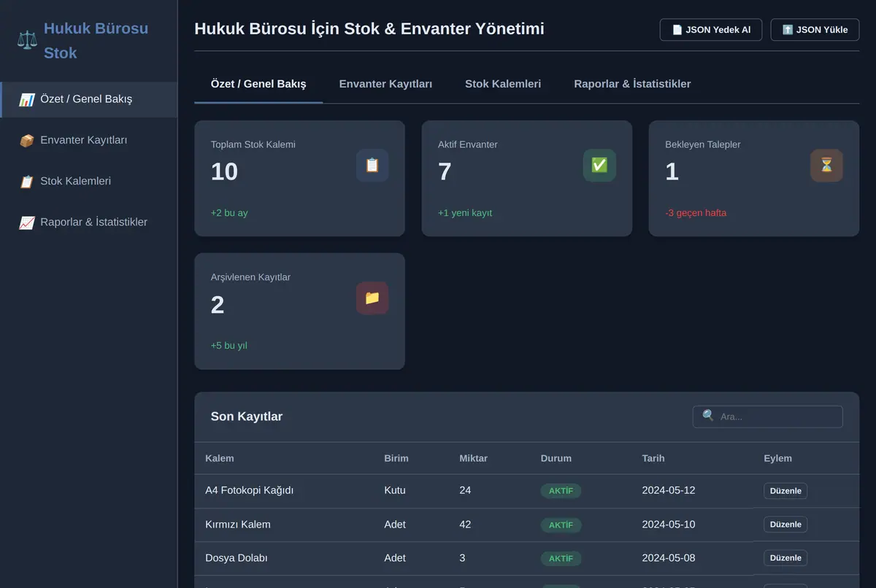Open Envanter Kayıtları in the sidebar
876x588 pixels.
88,140
